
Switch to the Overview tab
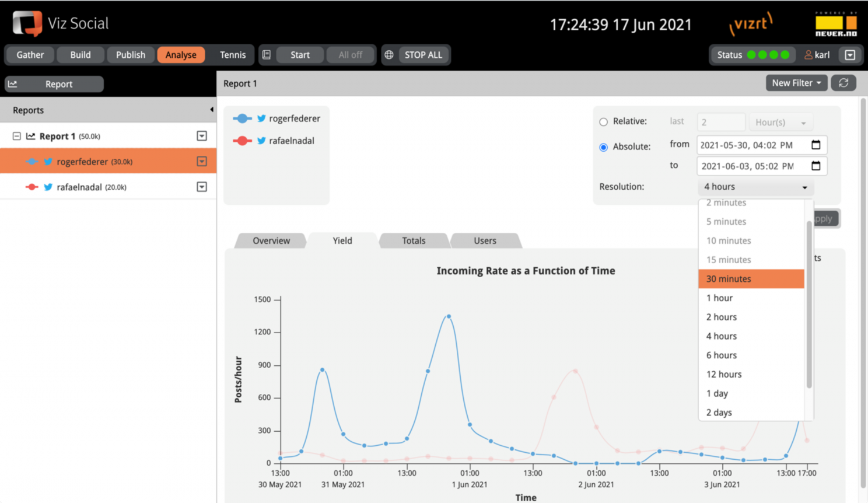[271, 240]
